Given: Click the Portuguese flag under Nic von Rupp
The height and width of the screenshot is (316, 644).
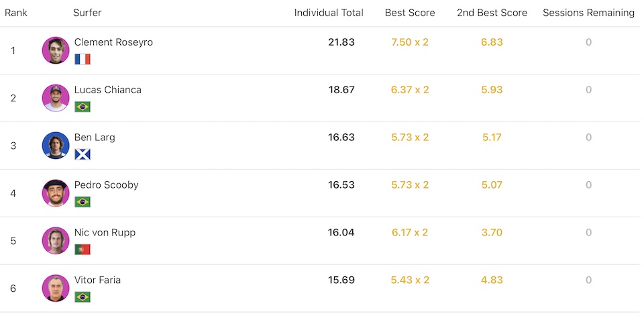Looking at the screenshot, I should pos(83,250).
